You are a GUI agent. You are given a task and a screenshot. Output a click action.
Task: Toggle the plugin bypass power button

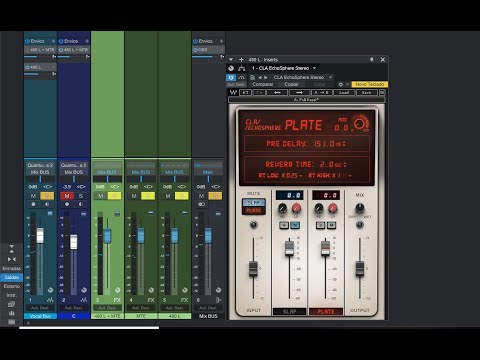click(x=231, y=77)
